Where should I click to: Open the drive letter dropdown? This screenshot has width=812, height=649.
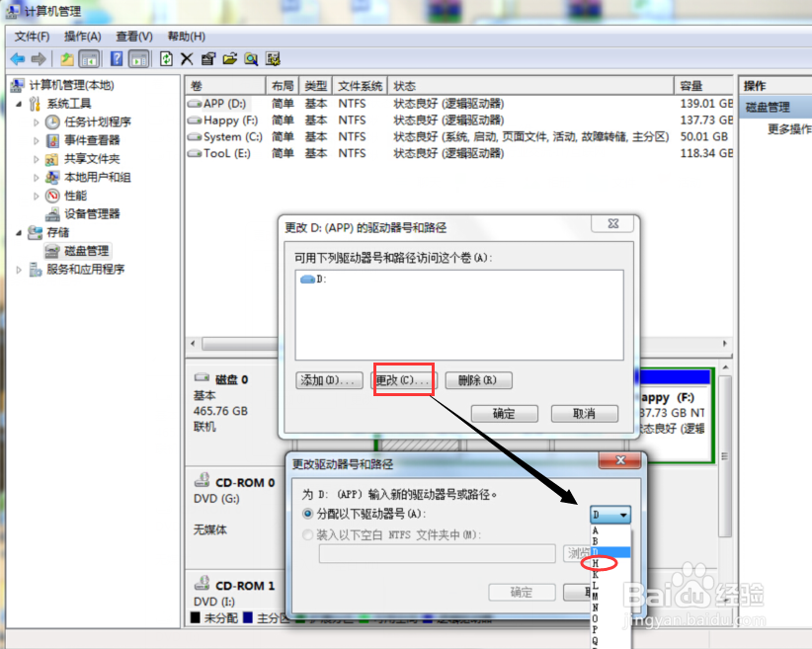click(624, 514)
